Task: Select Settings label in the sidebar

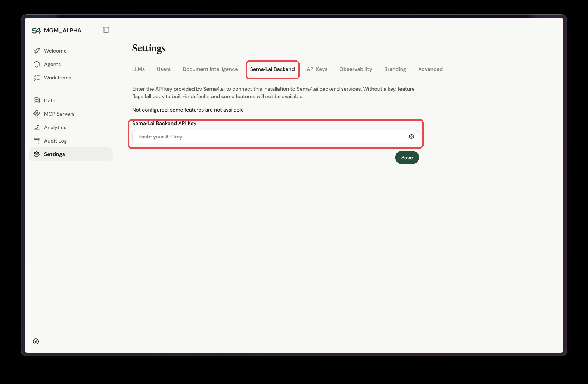Action: coord(55,154)
